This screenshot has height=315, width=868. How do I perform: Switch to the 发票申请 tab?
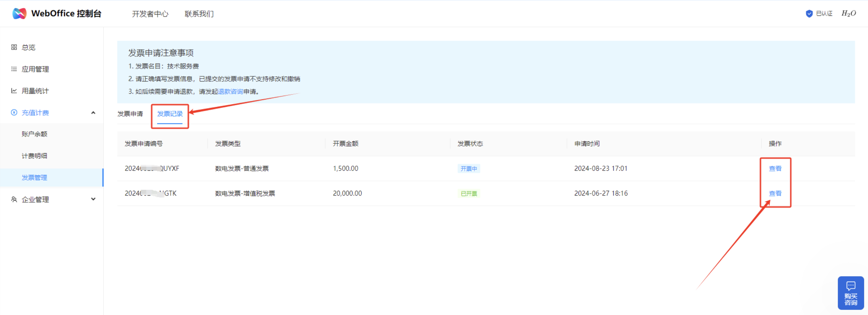pyautogui.click(x=130, y=114)
